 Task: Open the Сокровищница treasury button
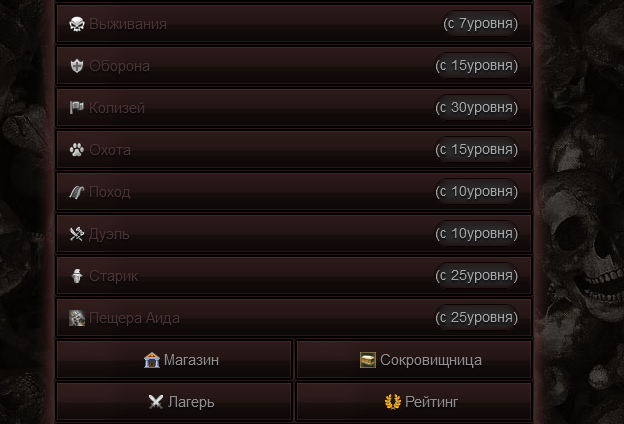click(414, 360)
